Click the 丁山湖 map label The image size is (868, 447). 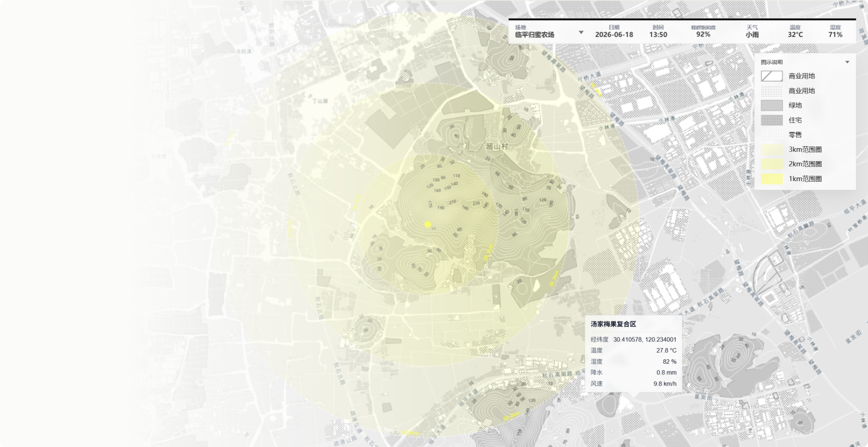[x=320, y=101]
